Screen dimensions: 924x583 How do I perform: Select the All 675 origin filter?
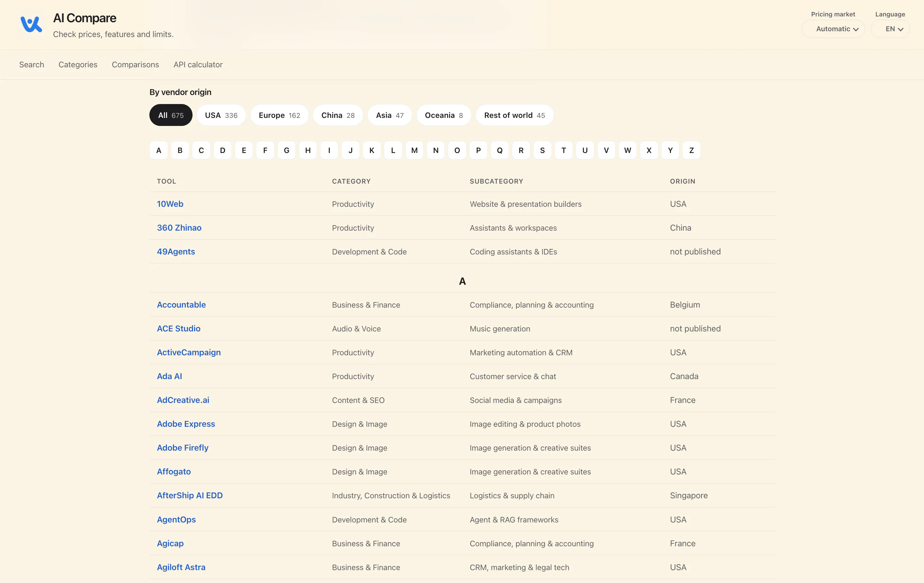171,115
